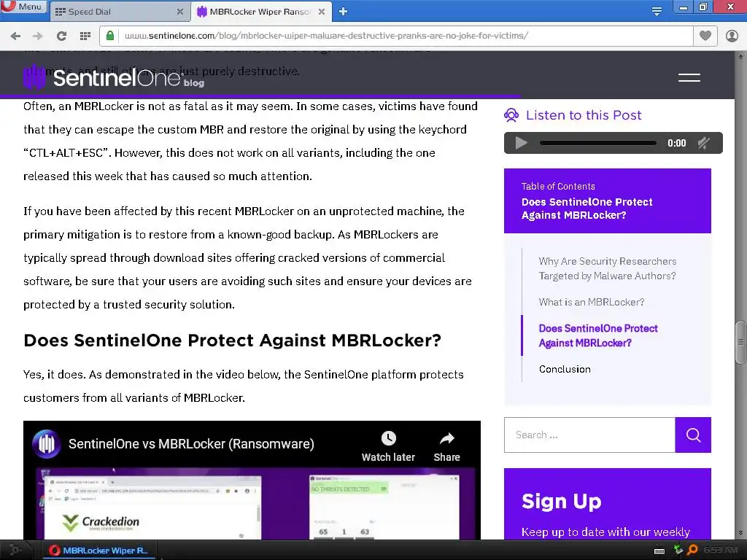This screenshot has height=560, width=747.
Task: Click the Table of Contents header box
Action: coord(608,201)
